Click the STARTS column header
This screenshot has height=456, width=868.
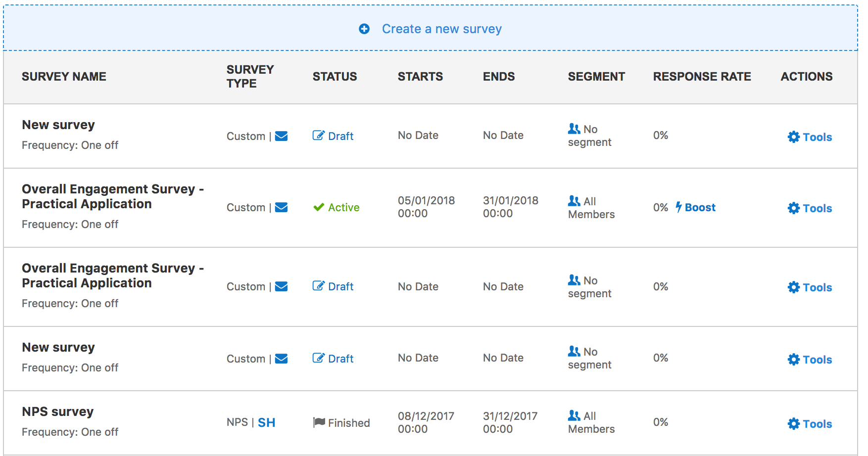tap(420, 77)
